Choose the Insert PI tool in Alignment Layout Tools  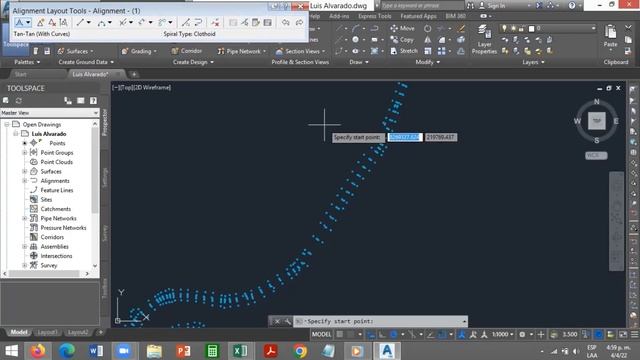[40, 22]
